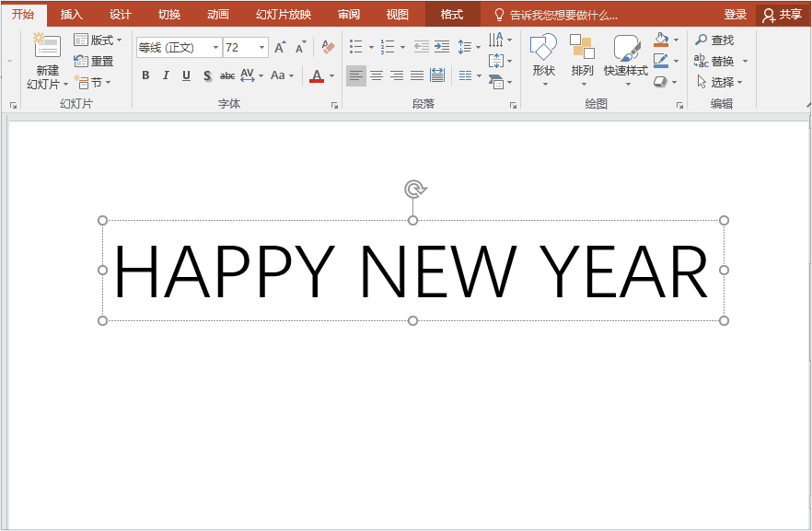Switch to the 动画 Animations tab
This screenshot has height=531, width=812.
(218, 15)
